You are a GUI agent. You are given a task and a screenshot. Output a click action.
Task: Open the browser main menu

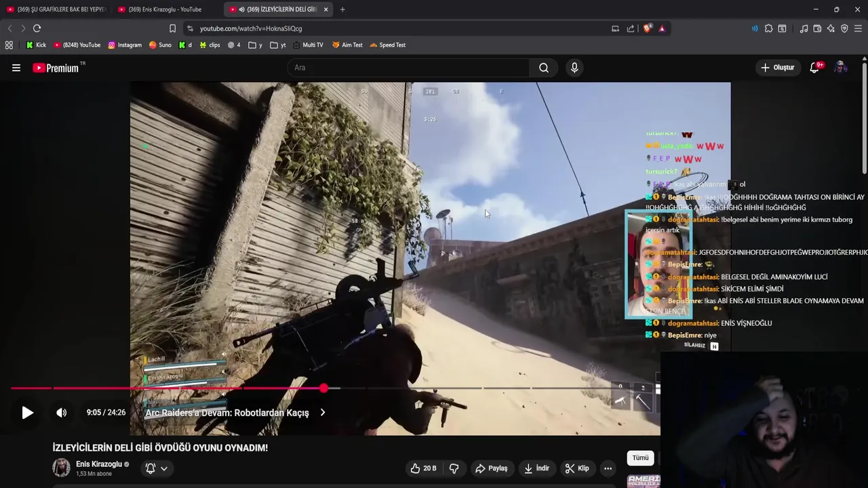pos(859,28)
